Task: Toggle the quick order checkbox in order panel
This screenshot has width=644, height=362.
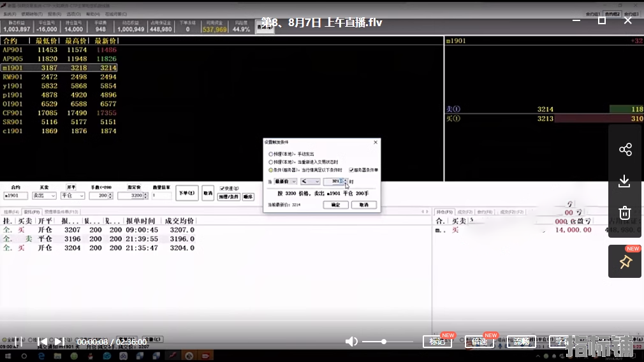Action: (x=222, y=189)
